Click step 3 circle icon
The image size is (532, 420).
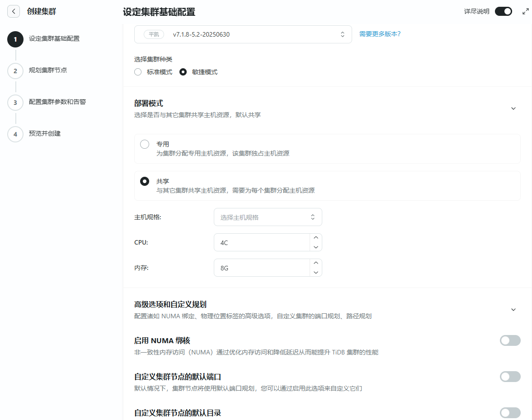[x=15, y=102]
